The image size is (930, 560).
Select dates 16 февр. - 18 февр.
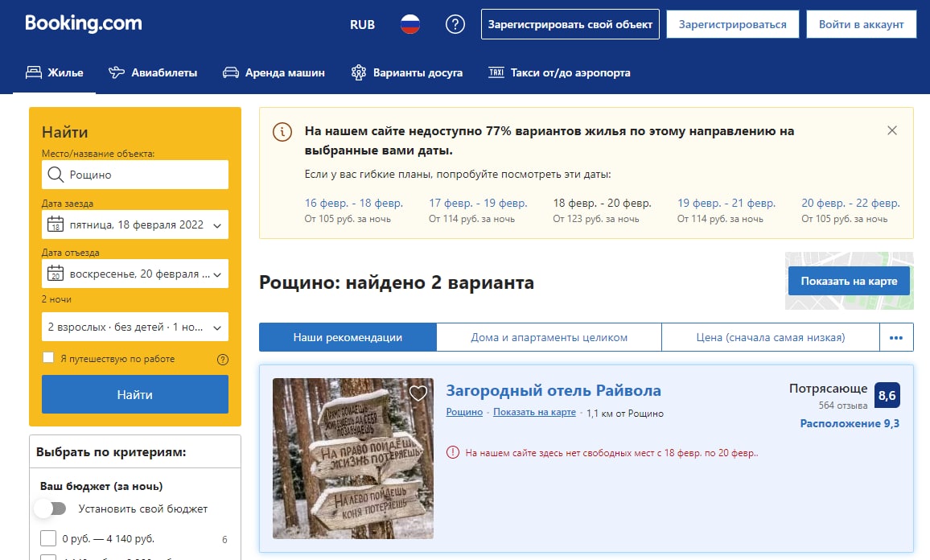(353, 203)
